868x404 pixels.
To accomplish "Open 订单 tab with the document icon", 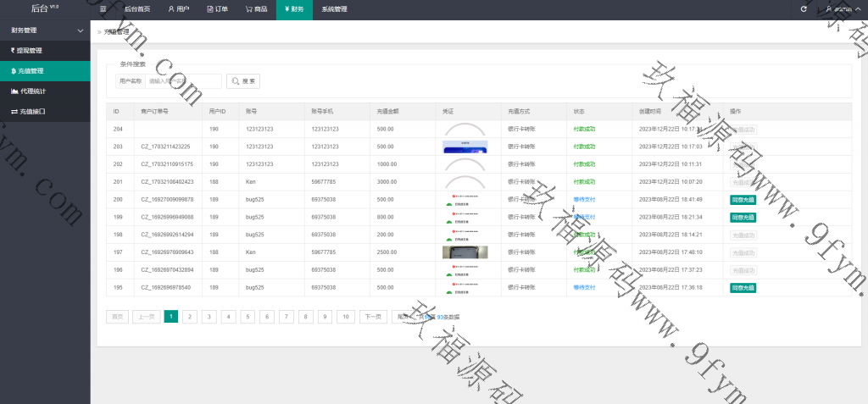I will click(217, 9).
